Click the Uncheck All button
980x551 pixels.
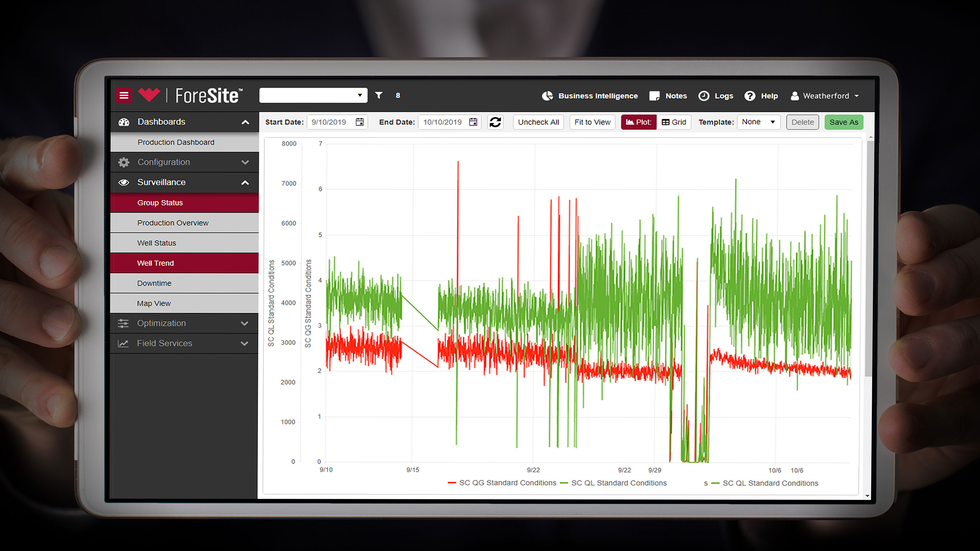538,122
